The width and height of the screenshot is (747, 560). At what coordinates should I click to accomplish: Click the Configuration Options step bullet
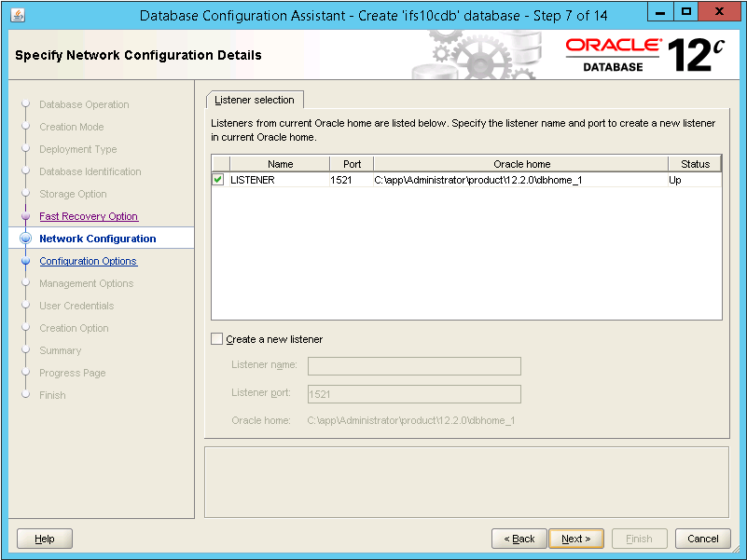pos(26,262)
